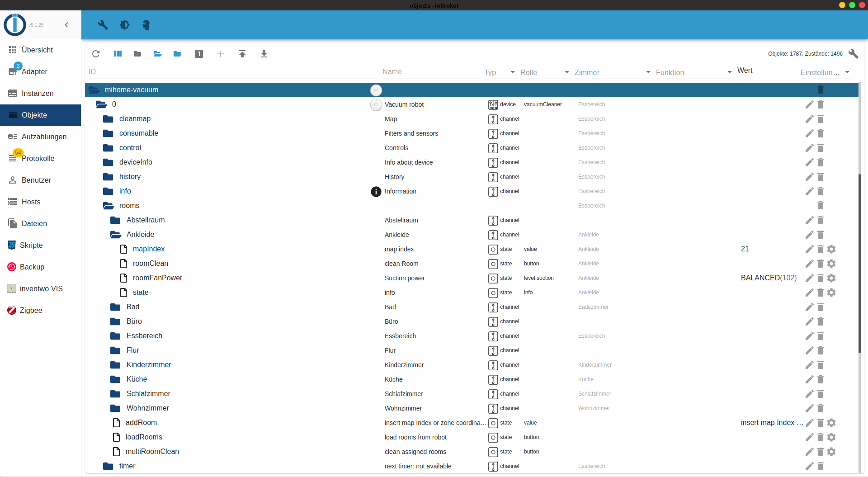Open custom settings gear for multiRoomClean

831,452
